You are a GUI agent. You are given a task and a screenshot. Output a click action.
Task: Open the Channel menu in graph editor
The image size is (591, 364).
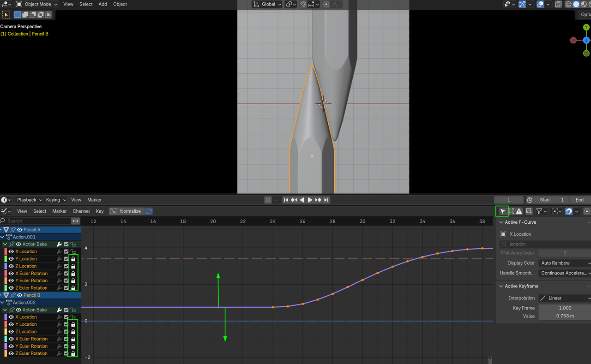coord(81,211)
